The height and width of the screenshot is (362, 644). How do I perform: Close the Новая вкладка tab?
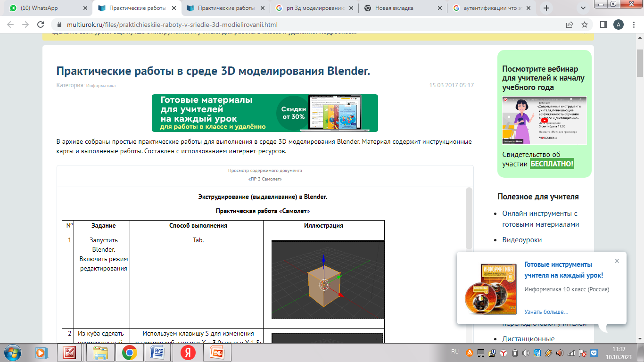coord(439,8)
